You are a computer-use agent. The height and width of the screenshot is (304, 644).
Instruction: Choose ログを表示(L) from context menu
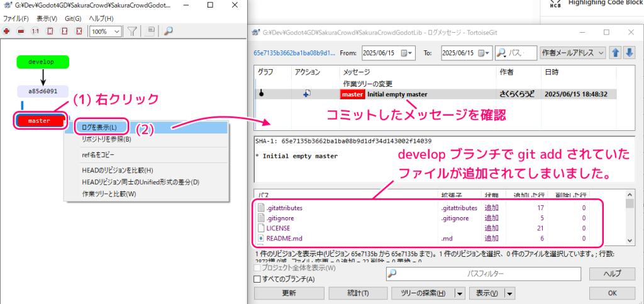(99, 128)
